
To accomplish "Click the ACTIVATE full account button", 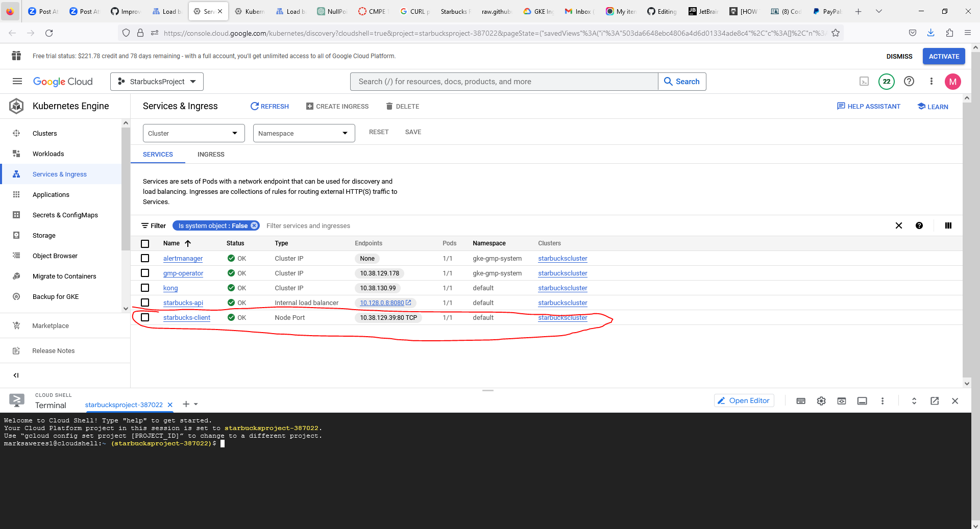I will pyautogui.click(x=943, y=56).
